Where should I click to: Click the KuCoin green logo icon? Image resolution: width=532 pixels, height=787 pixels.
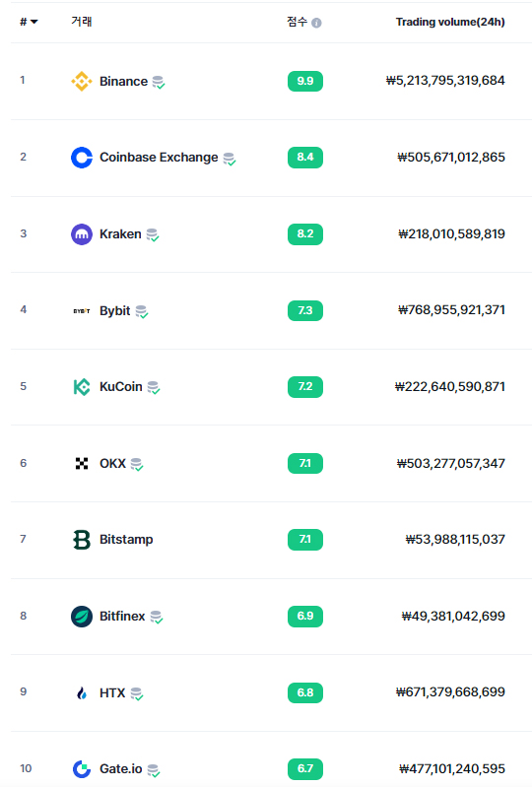pyautogui.click(x=82, y=387)
